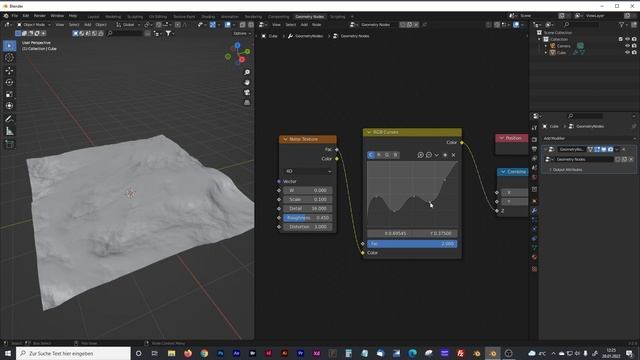Viewport: 640px width, 360px height.
Task: Open Firefox from the Windows taskbar
Action: coord(188,353)
